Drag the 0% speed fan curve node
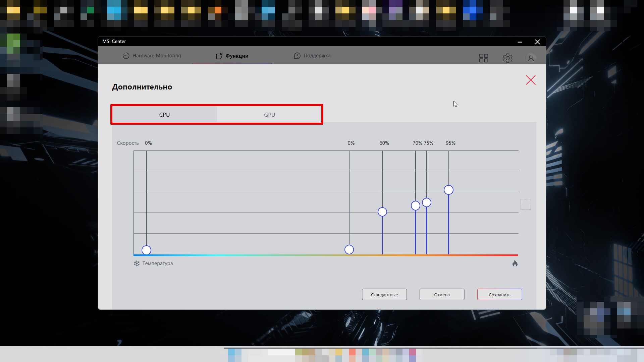The image size is (644, 362). 146,250
